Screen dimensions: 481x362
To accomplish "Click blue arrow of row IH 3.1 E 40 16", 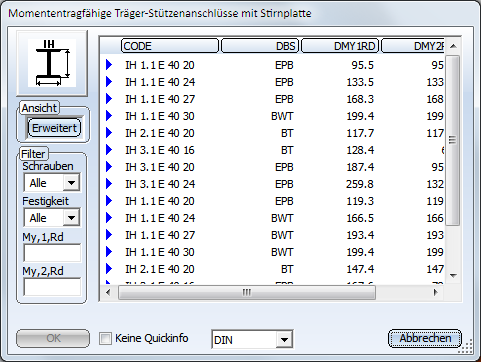I will pos(109,150).
